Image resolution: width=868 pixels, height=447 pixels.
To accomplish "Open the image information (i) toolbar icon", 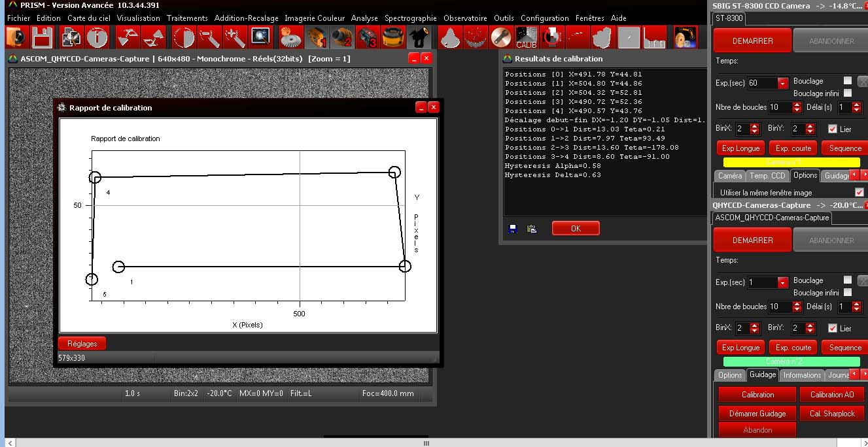I will [97, 38].
